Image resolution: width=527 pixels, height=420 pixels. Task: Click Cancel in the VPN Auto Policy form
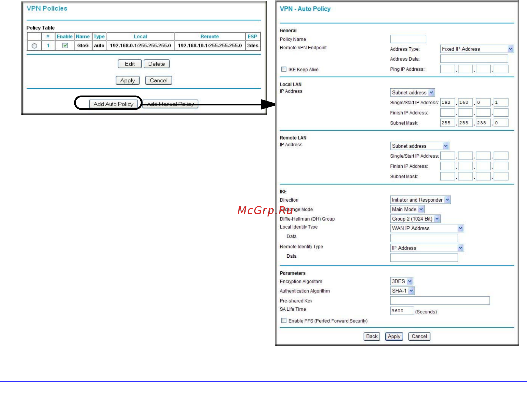pos(419,336)
